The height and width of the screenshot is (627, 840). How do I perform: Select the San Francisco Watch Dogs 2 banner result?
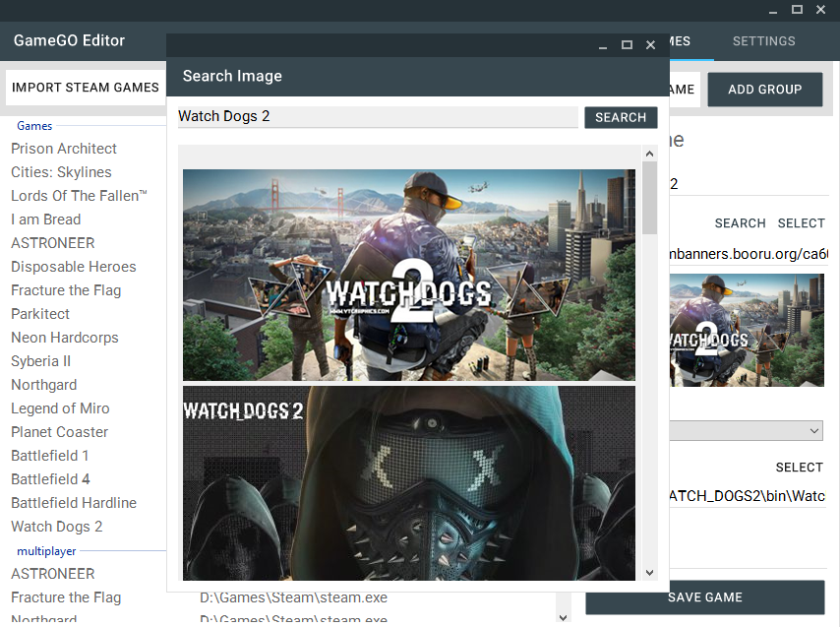[x=409, y=275]
